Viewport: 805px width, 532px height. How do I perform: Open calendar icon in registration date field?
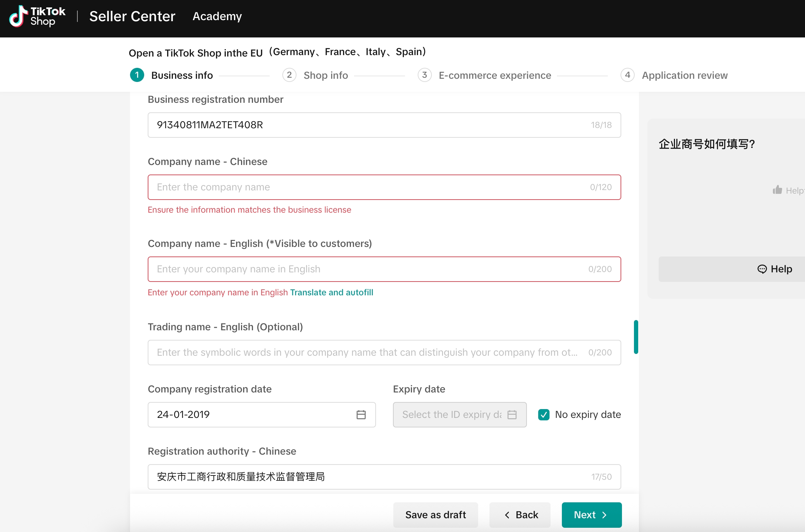pyautogui.click(x=361, y=414)
